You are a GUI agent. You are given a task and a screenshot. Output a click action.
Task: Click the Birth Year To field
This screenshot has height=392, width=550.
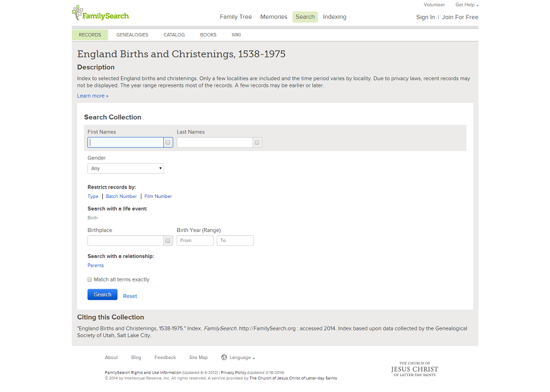(x=235, y=240)
